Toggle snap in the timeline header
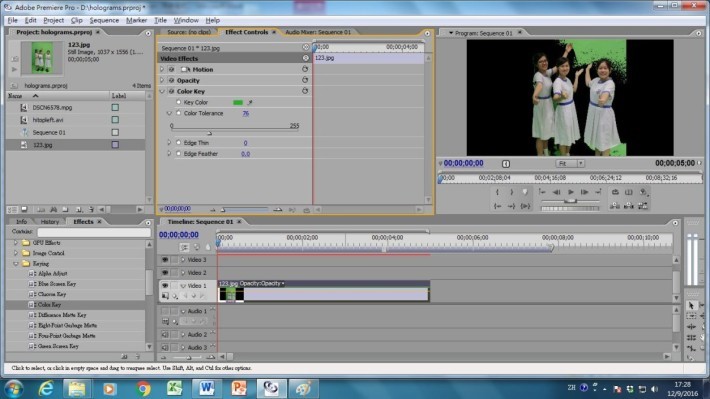Image resolution: width=710 pixels, height=399 pixels. (184, 247)
